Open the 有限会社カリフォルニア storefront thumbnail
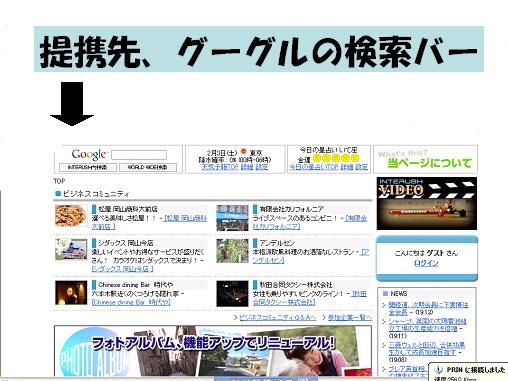 pos(232,218)
